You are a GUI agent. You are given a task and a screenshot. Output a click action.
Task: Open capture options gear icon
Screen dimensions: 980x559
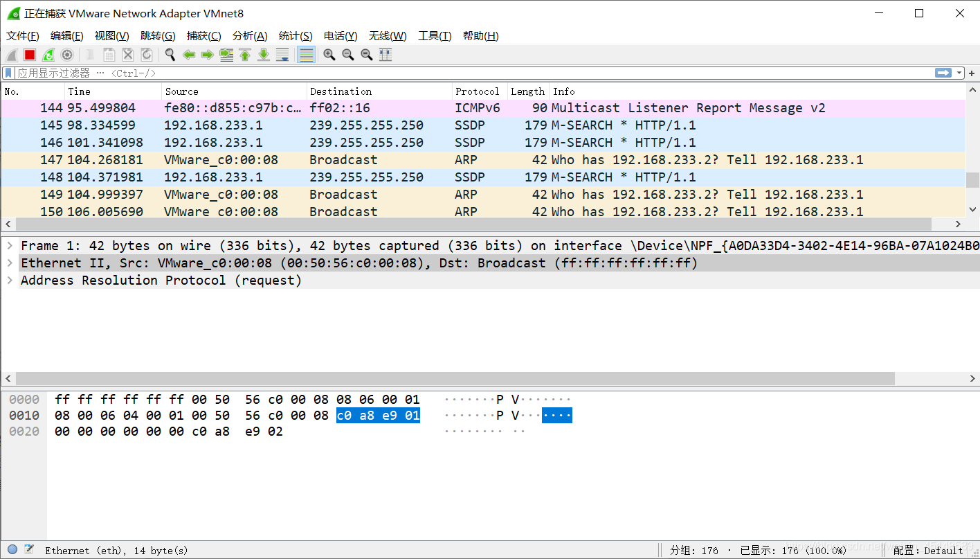point(67,55)
